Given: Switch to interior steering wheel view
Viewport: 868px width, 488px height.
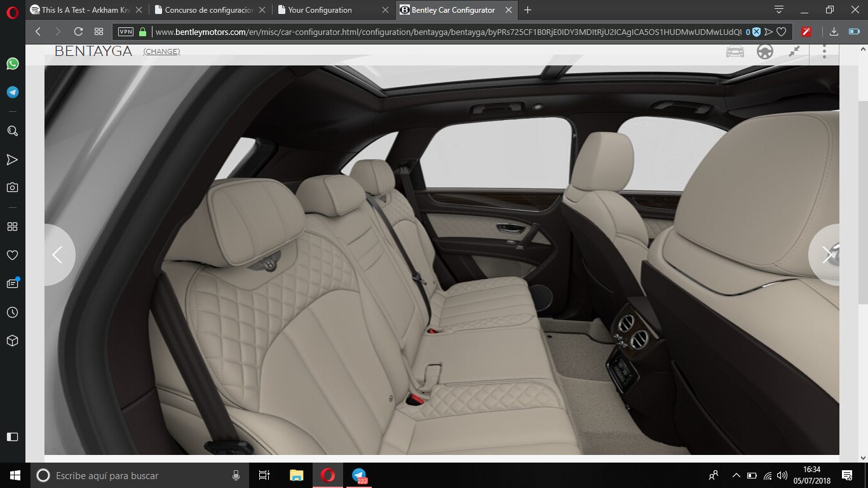Looking at the screenshot, I should point(765,51).
